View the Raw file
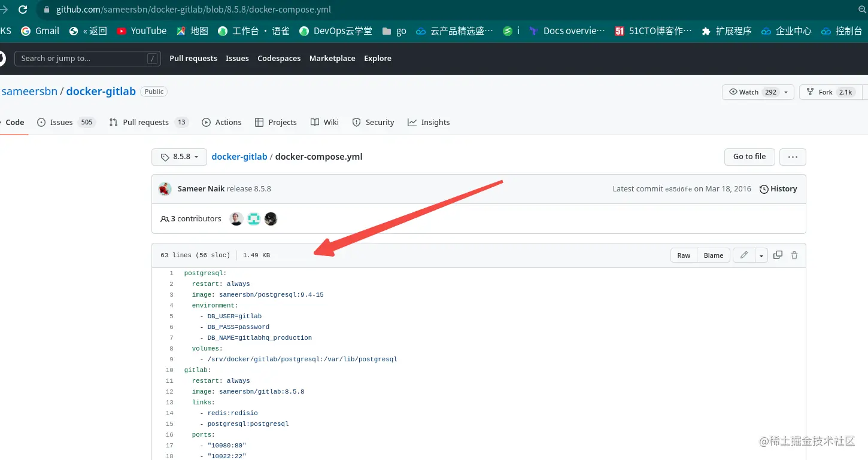Screen dimensions: 868x460 click(x=684, y=255)
